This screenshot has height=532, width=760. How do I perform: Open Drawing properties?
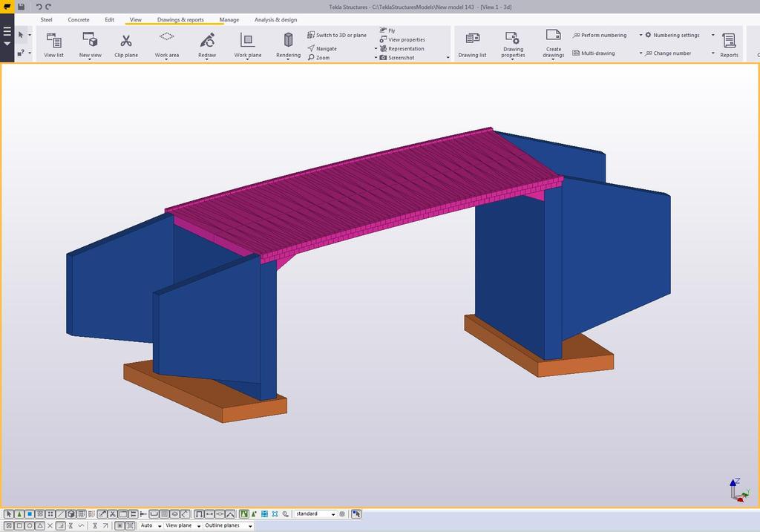click(513, 45)
